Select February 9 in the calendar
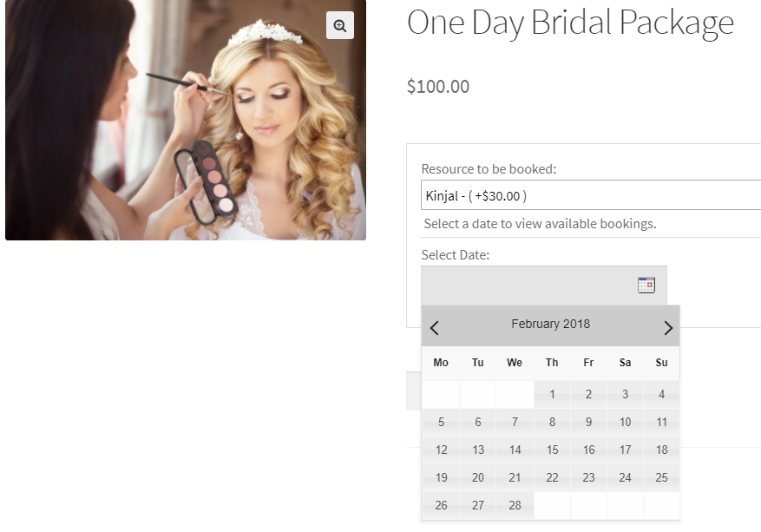The width and height of the screenshot is (761, 532). coord(588,423)
